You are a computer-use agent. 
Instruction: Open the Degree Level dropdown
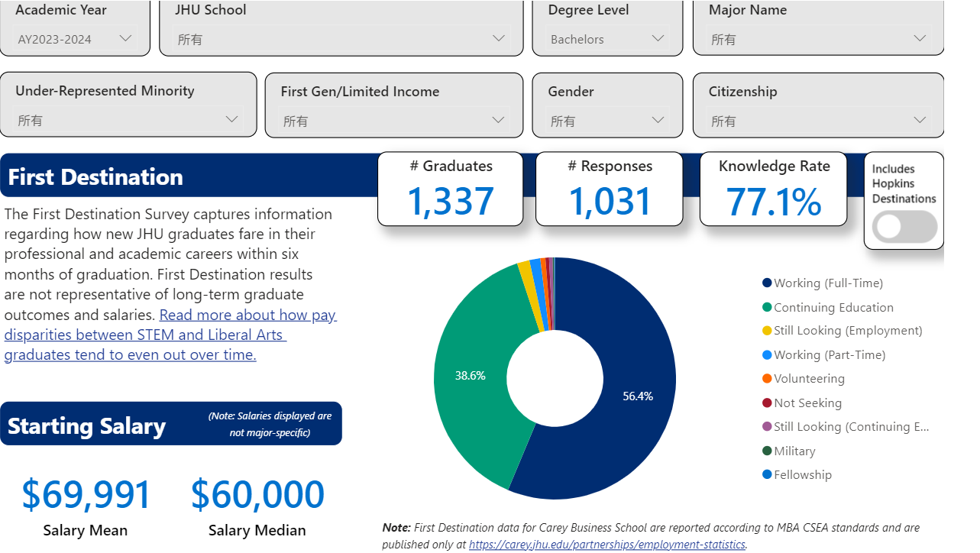tap(606, 39)
